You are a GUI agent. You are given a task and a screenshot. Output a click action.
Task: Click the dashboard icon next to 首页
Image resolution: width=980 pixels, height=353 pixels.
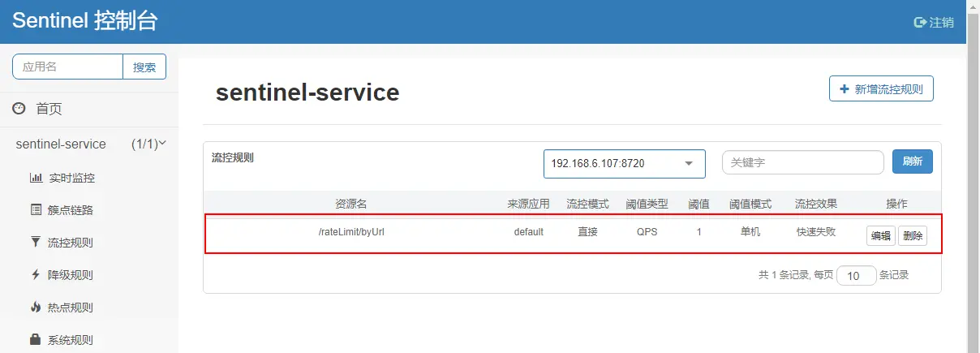click(x=19, y=109)
